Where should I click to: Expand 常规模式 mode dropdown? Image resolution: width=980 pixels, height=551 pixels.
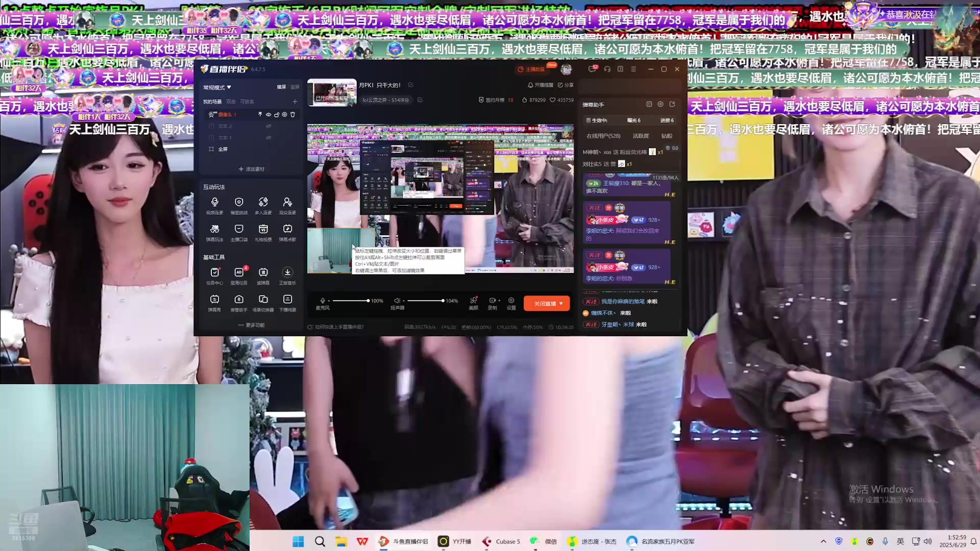click(x=217, y=87)
